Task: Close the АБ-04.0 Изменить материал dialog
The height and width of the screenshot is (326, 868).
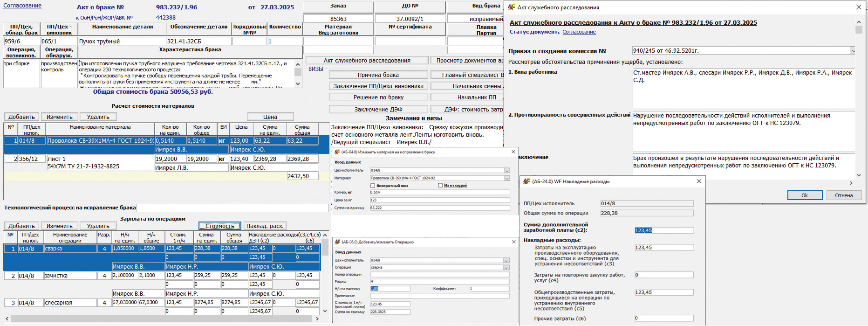Action: point(513,152)
